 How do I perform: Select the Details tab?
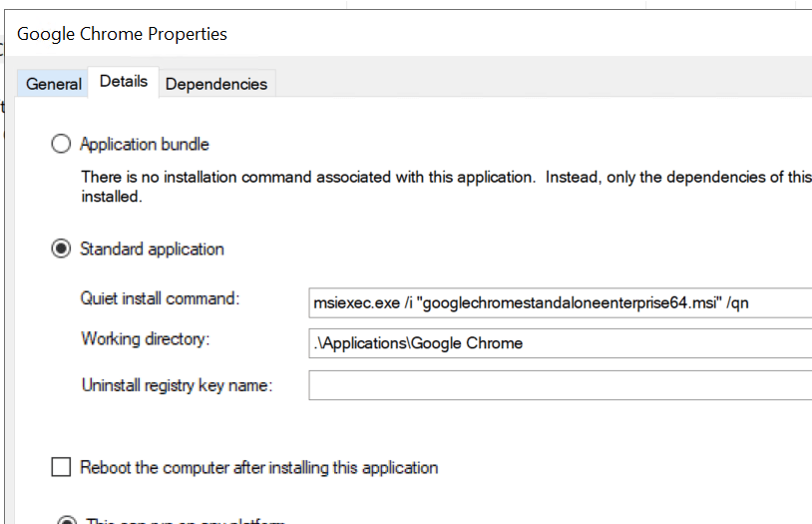(x=124, y=82)
